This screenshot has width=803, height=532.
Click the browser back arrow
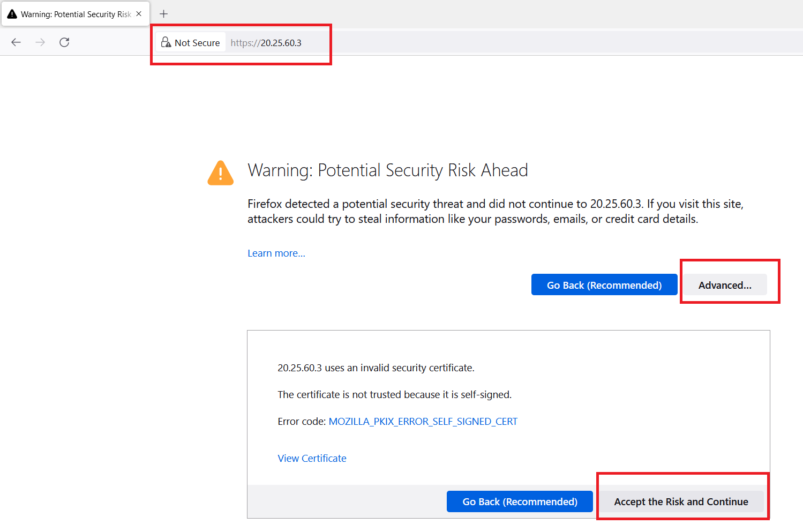(16, 42)
